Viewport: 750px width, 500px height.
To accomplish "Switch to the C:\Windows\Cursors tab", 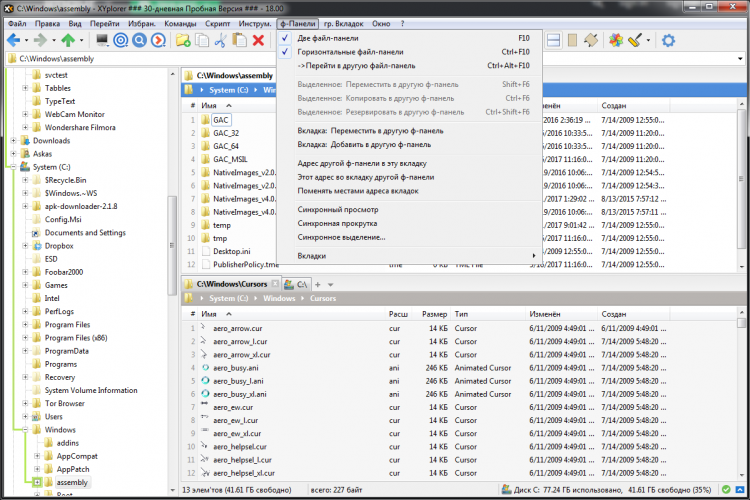I will tap(232, 284).
